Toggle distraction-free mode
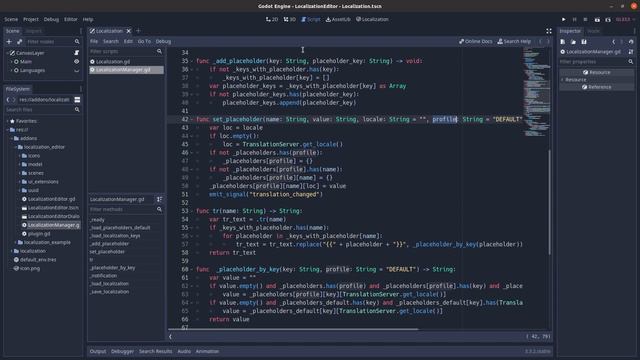The image size is (640, 360). coord(549,31)
